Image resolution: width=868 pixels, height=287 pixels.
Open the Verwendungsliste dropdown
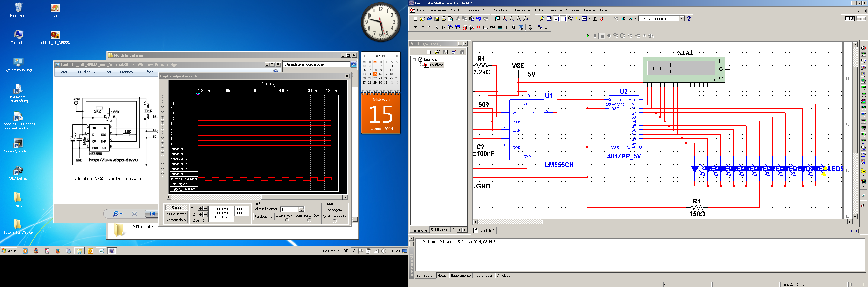coord(682,19)
